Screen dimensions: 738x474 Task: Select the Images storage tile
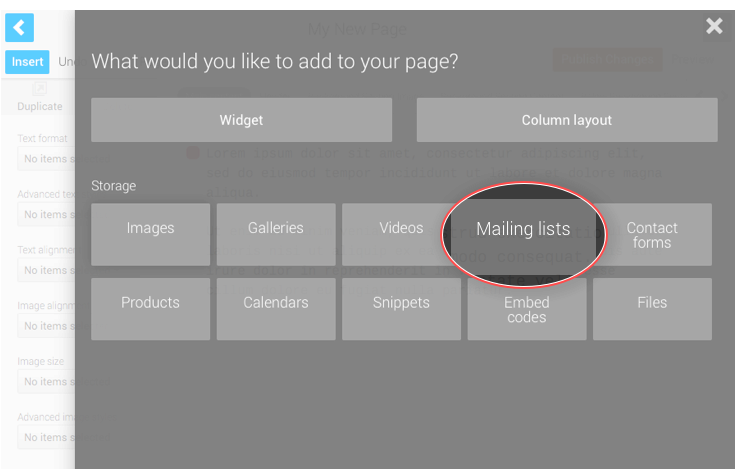point(151,234)
